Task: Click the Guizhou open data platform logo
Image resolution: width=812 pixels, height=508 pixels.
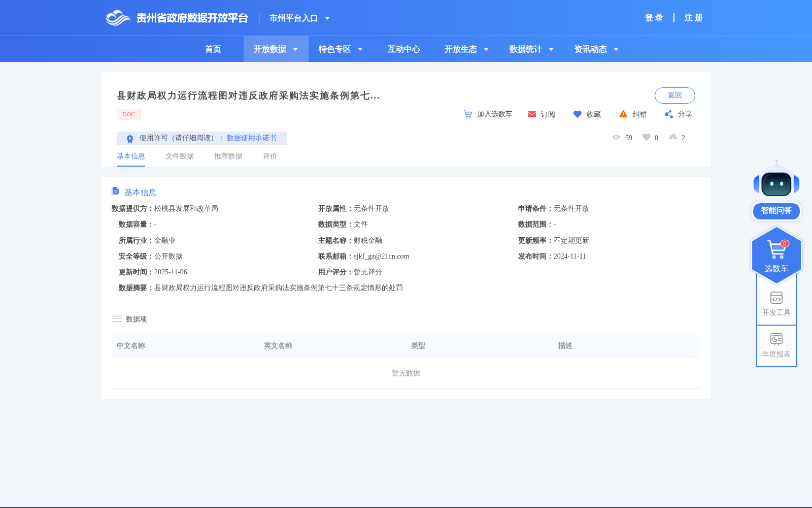Action: [177, 18]
